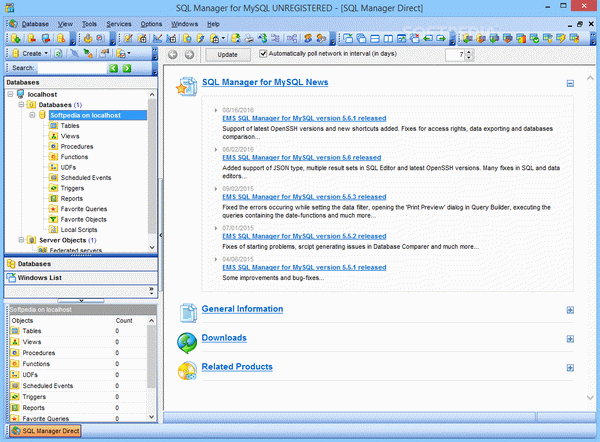This screenshot has height=442, width=600.
Task: Click the Favorite Queries icon in the tree
Action: tap(54, 209)
